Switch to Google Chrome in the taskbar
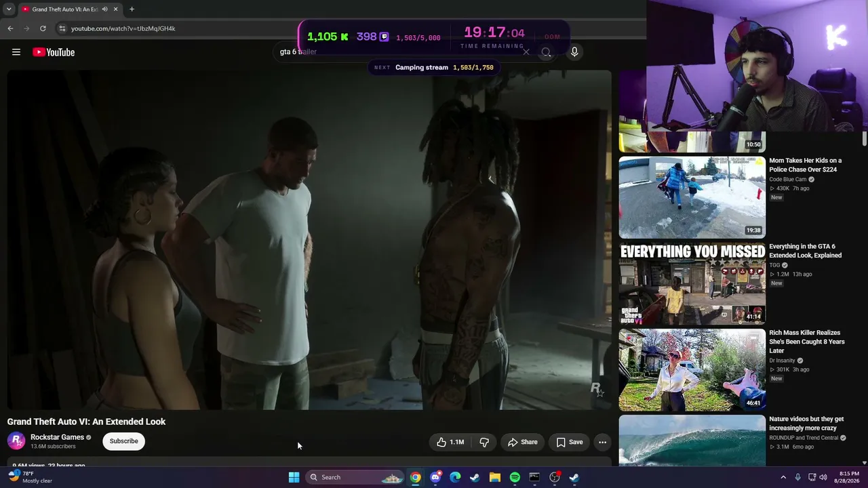868x488 pixels. pyautogui.click(x=415, y=477)
